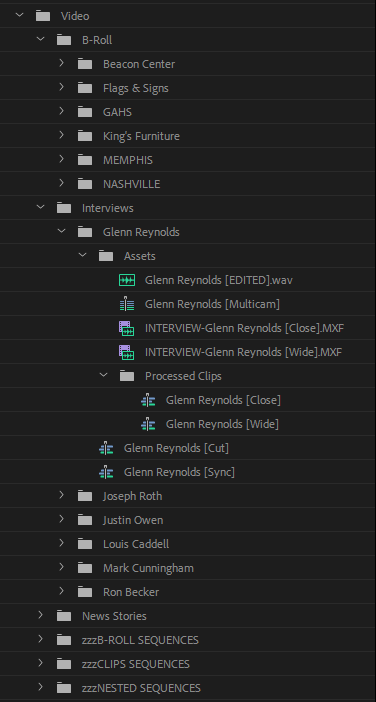Click the audio waveform icon of Glenn Reynolds [EDITED].wav
The image size is (376, 702).
coord(127,280)
